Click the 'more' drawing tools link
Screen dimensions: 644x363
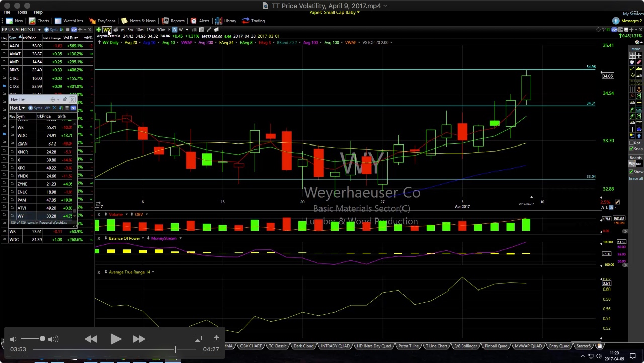tap(636, 49)
